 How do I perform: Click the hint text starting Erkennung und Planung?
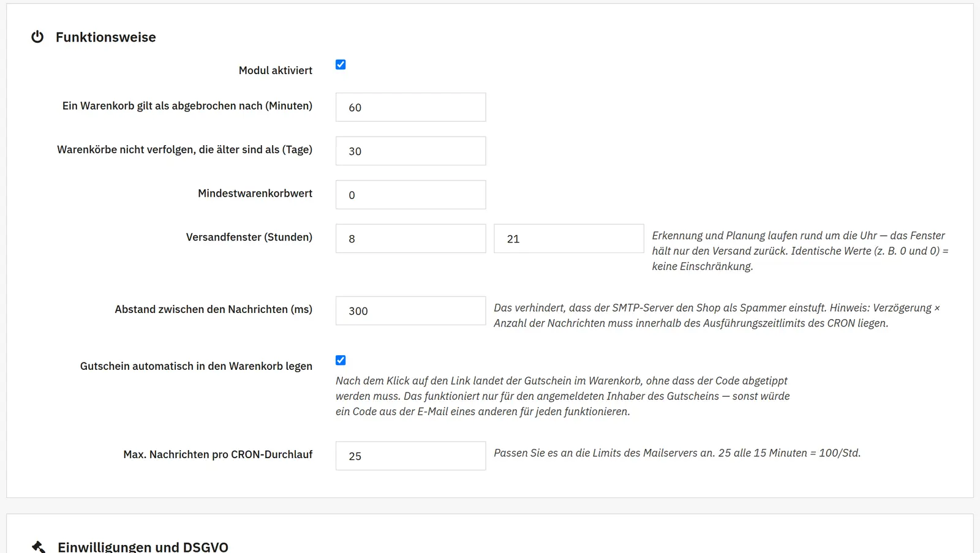pyautogui.click(x=801, y=251)
